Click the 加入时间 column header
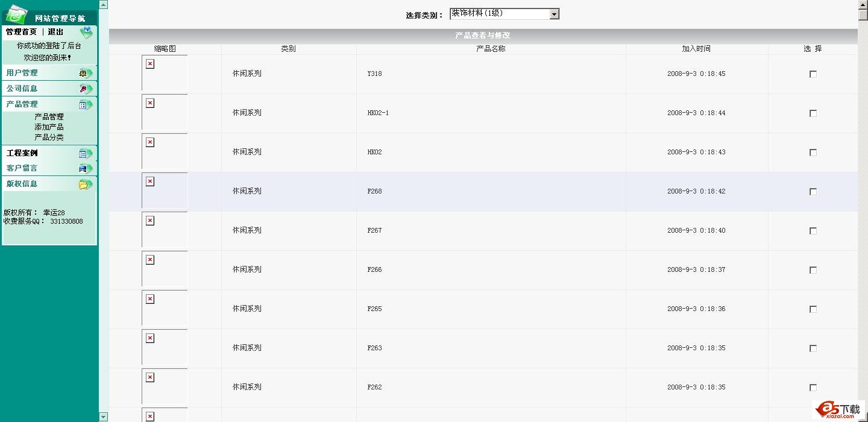Image resolution: width=868 pixels, height=422 pixels. (x=696, y=49)
